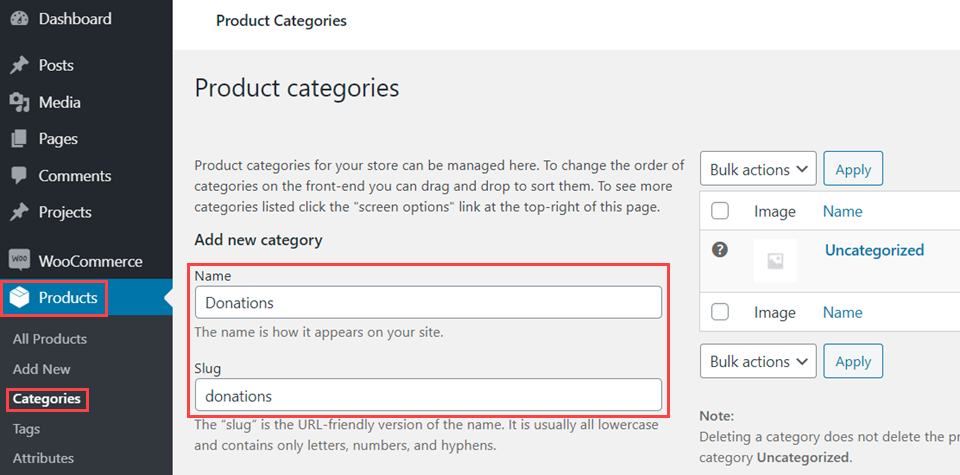This screenshot has width=960, height=475.
Task: Tick the select-all checkbox in table footer
Action: click(719, 312)
